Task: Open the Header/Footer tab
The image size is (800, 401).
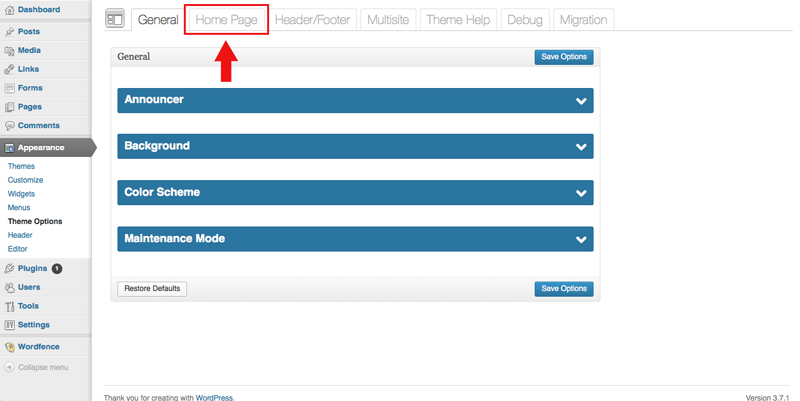Action: (x=313, y=20)
